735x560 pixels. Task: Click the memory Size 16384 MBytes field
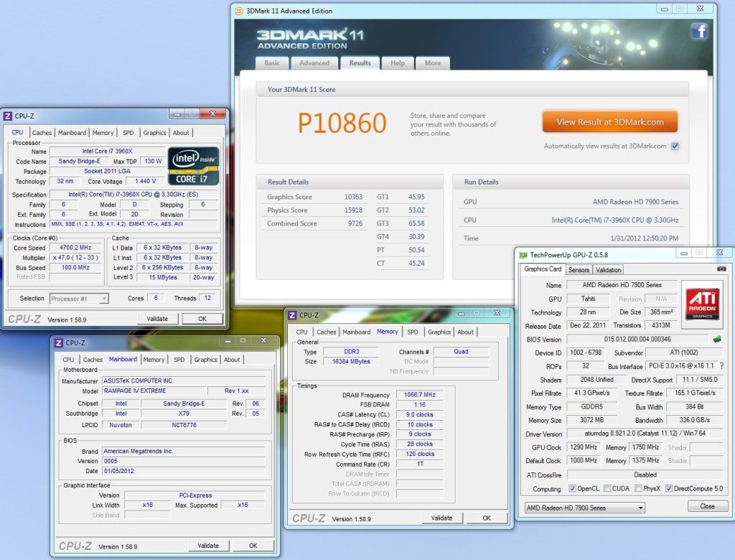pos(350,362)
